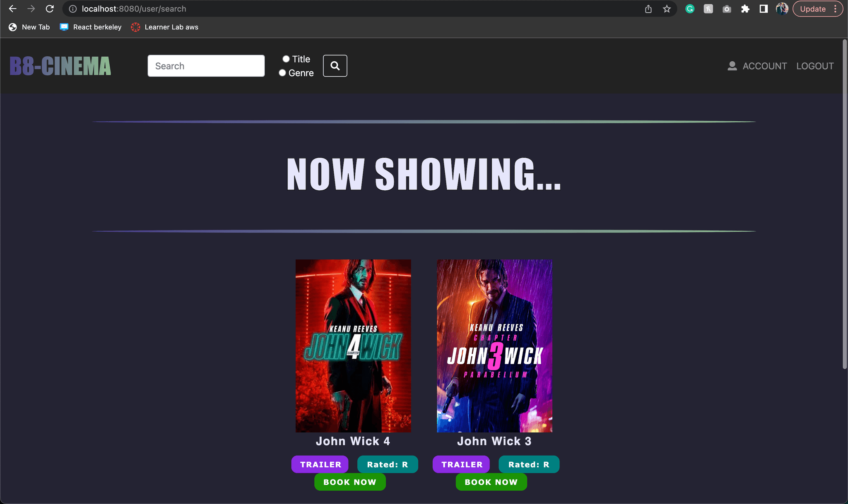Click the John Wick 4 poster
848x504 pixels.
353,346
